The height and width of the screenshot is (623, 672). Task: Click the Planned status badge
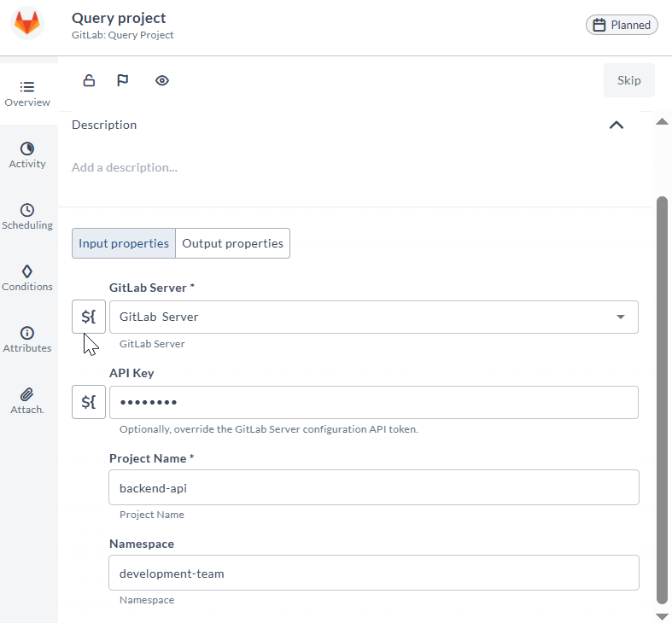click(622, 25)
